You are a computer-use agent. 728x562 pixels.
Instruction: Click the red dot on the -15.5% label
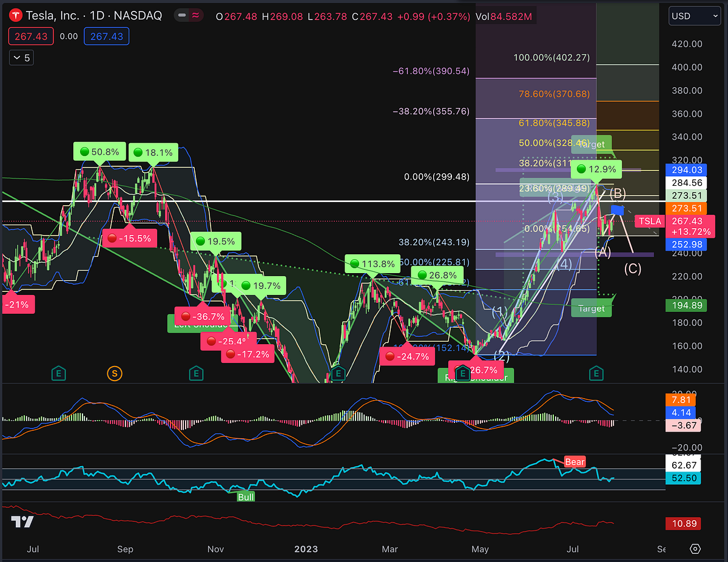tap(113, 238)
